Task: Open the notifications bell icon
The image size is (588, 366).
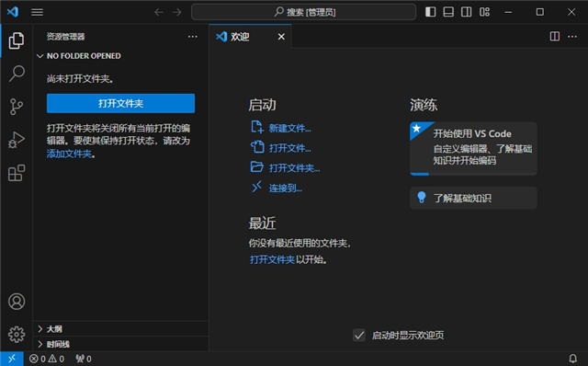Action: coord(573,359)
